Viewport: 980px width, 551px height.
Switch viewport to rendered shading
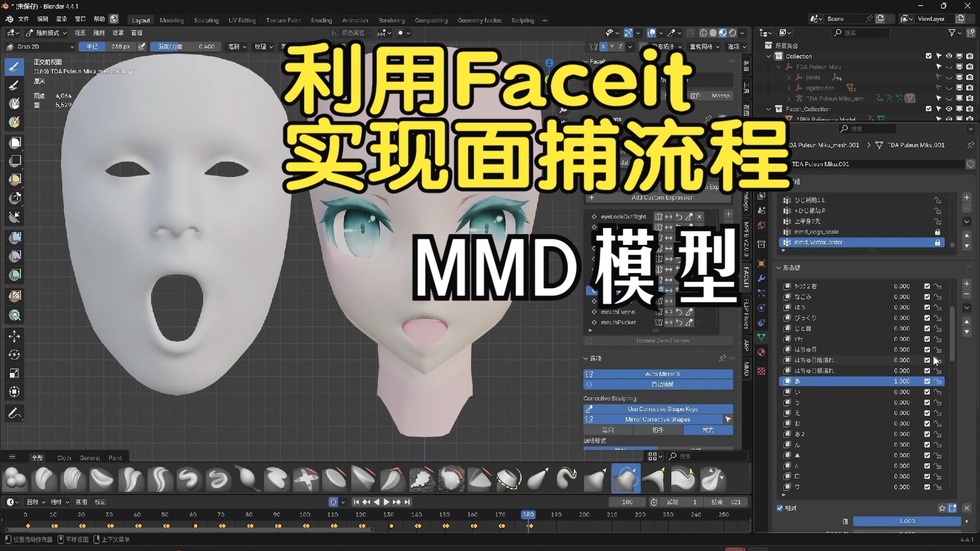733,33
